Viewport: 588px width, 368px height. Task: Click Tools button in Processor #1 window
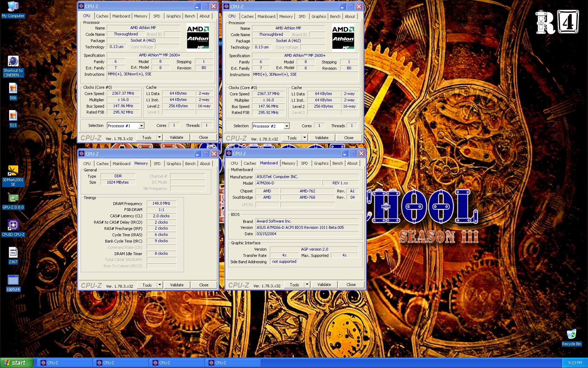click(x=147, y=137)
